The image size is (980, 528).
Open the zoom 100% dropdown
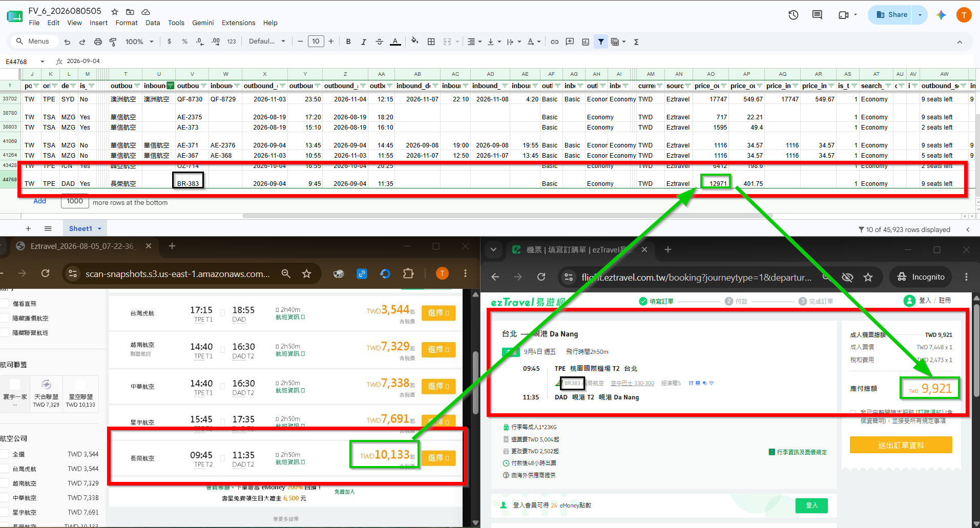coord(139,41)
